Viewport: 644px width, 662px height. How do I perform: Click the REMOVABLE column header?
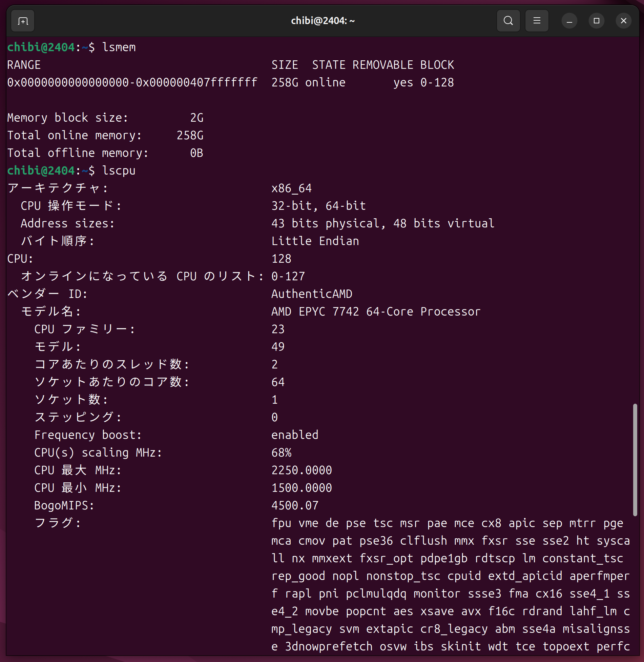click(x=383, y=65)
